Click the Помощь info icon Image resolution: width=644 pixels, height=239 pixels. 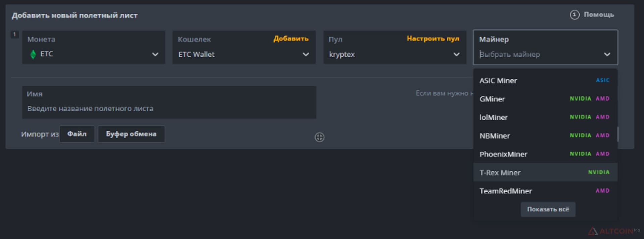click(574, 15)
